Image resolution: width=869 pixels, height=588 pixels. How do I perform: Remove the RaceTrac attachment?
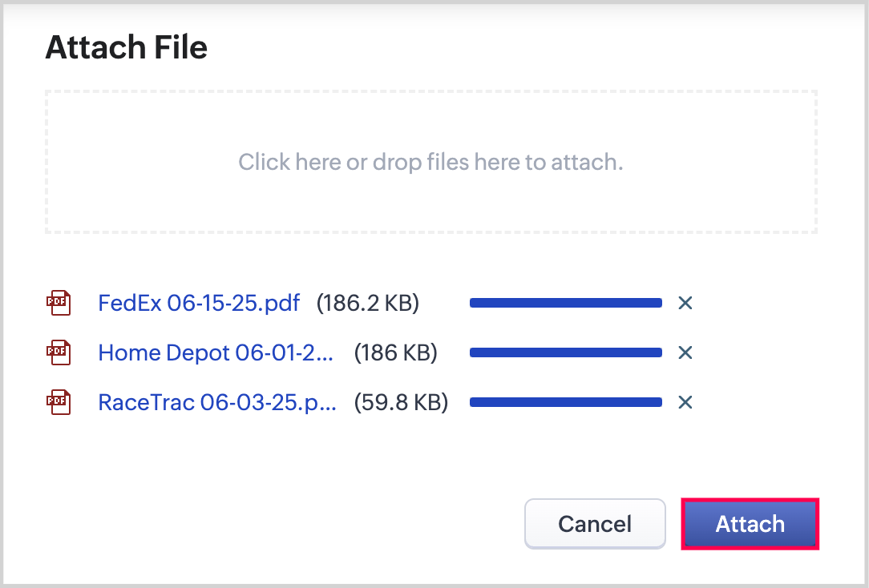tap(685, 402)
